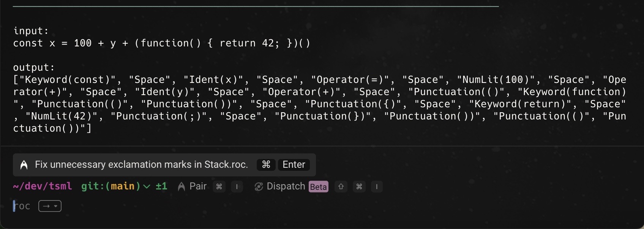
Task: Switch to Dispatch mode
Action: point(286,186)
